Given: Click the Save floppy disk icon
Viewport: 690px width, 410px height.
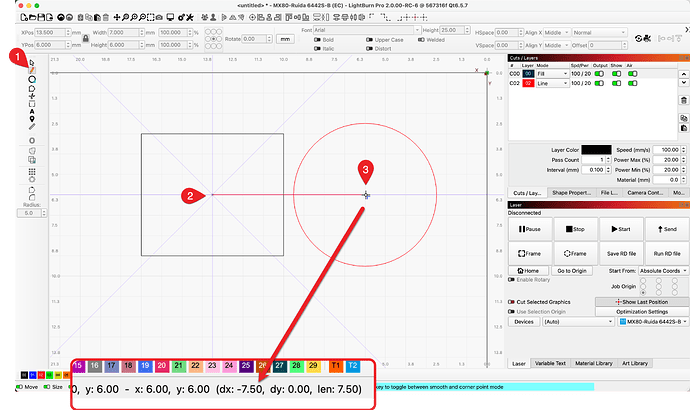Looking at the screenshot, I should 41,18.
